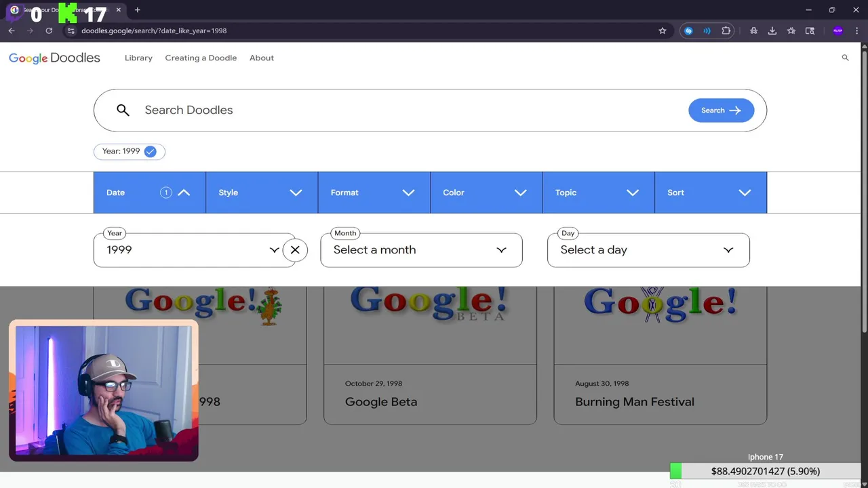Go back with the browser back arrow
Screen dimensions: 868x488
point(12,30)
